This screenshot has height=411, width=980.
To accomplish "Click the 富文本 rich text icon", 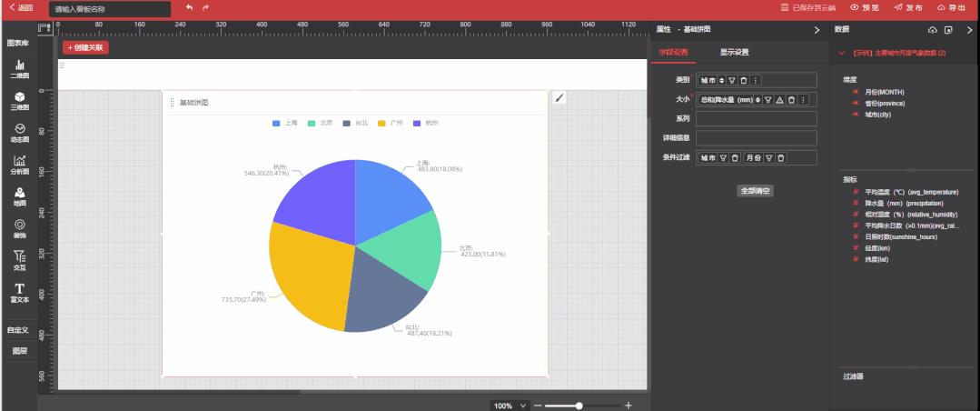I will [19, 293].
